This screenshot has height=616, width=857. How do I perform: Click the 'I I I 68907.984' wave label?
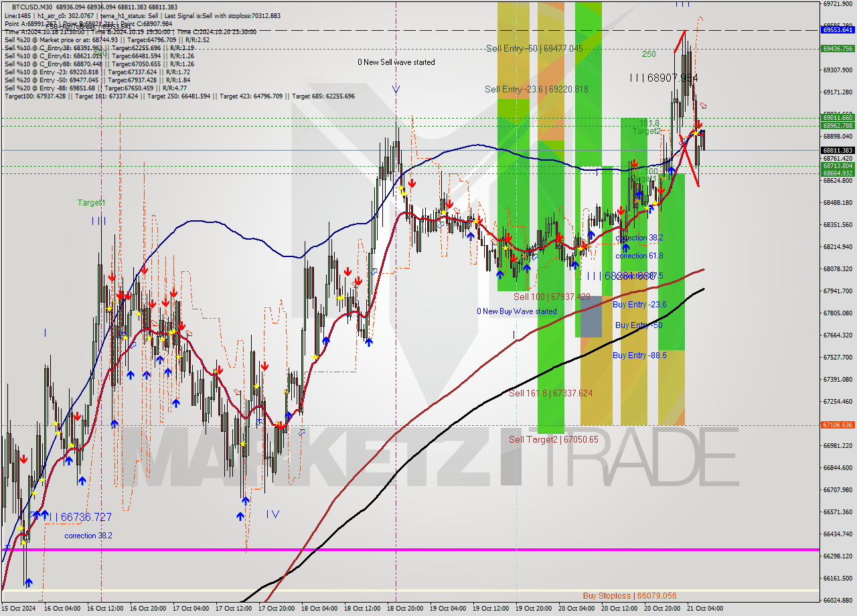pos(664,78)
